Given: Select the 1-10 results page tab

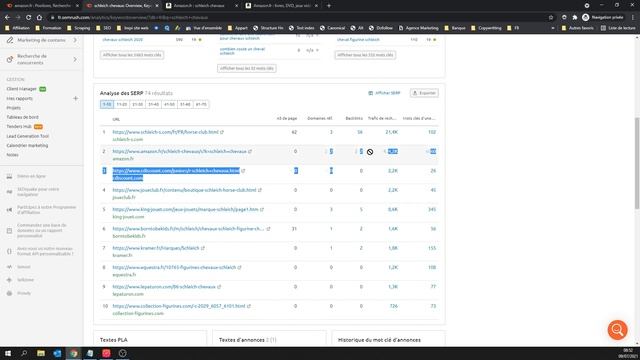Looking at the screenshot, I should click(107, 104).
